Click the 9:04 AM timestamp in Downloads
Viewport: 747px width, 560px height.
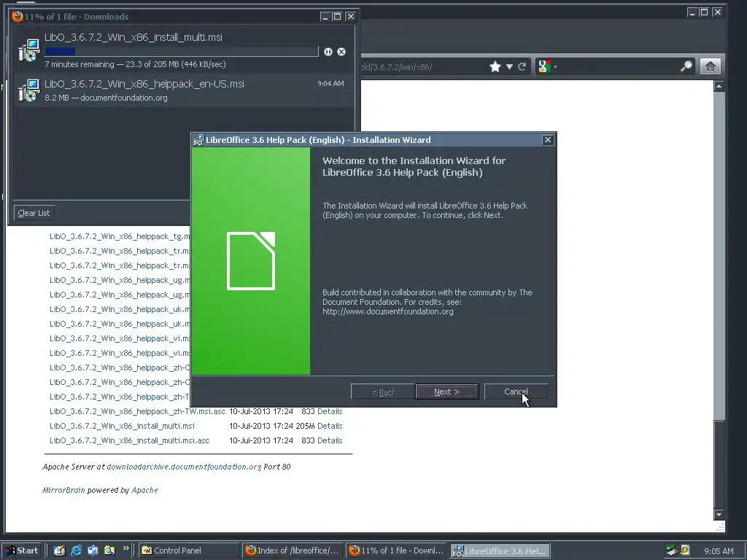[330, 83]
